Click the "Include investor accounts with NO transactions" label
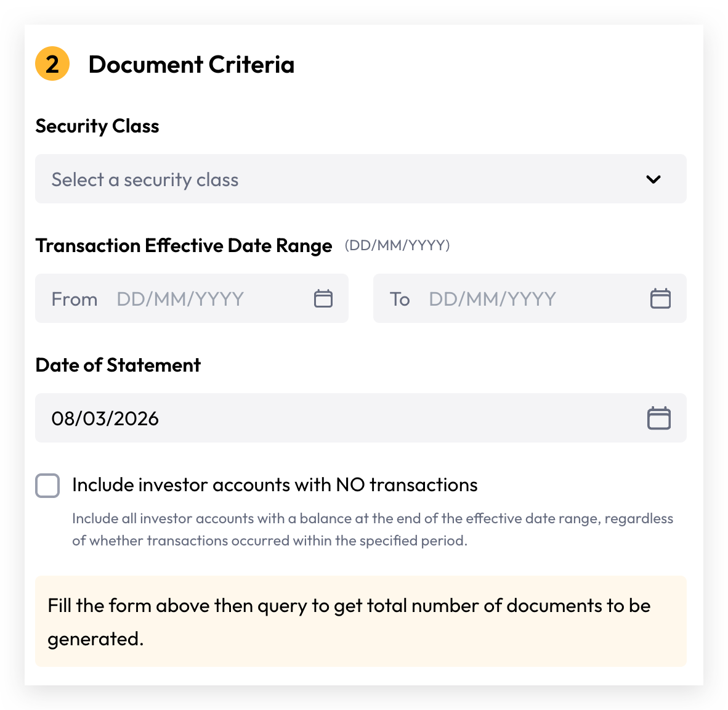The height and width of the screenshot is (710, 728). click(275, 485)
